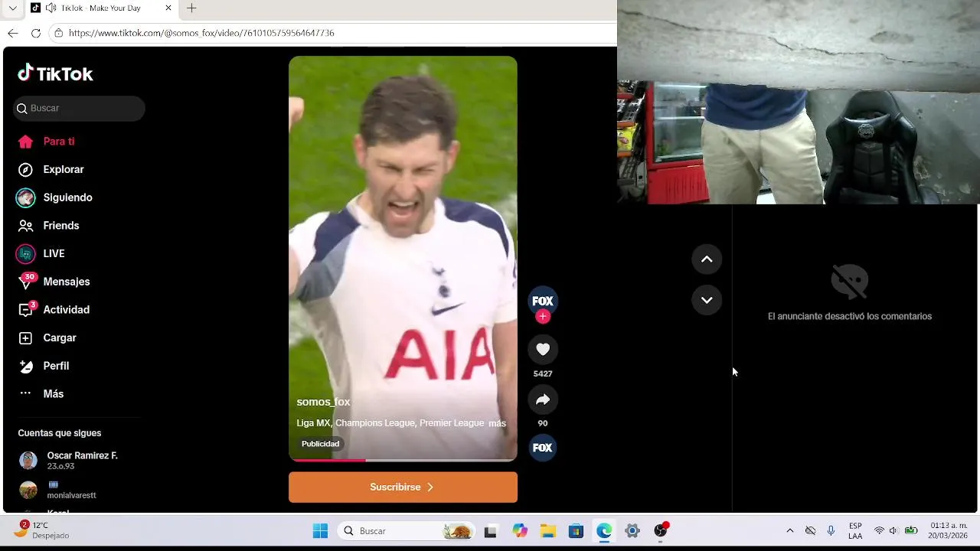Go to your Perfil page
This screenshot has height=551, width=980.
click(44, 366)
